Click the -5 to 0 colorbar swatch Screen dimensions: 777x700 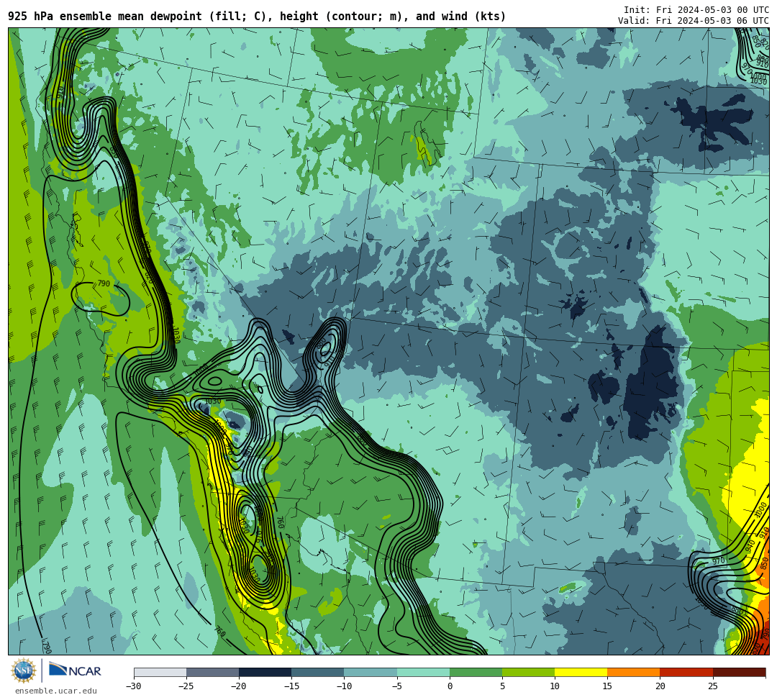click(423, 672)
